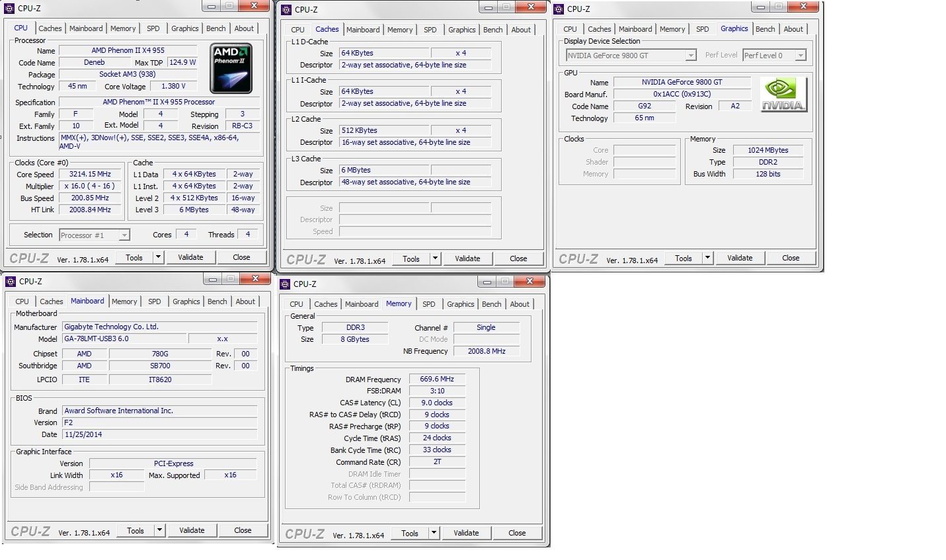The height and width of the screenshot is (560, 946).
Task: Click Core Speed value 3214.15 MHz
Action: coord(90,174)
